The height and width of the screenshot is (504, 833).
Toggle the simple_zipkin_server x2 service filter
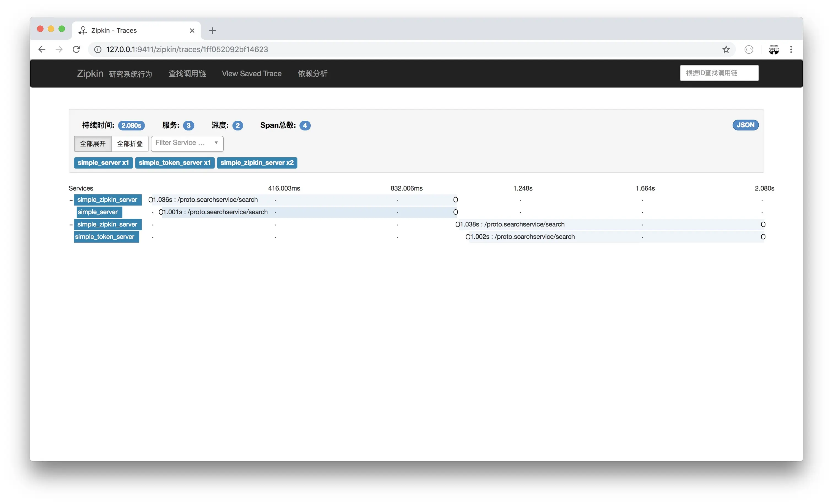point(257,162)
